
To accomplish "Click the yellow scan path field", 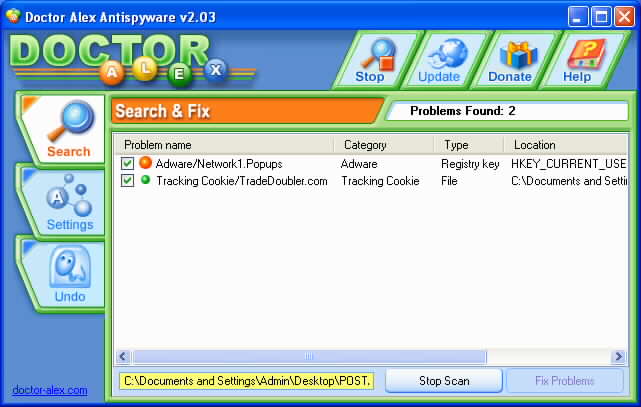I will coord(247,381).
